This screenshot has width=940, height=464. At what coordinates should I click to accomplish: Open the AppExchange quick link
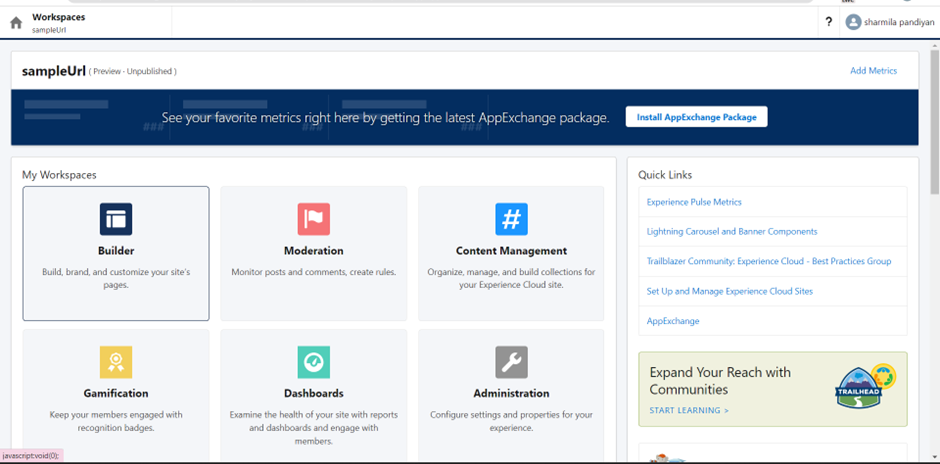coord(673,321)
